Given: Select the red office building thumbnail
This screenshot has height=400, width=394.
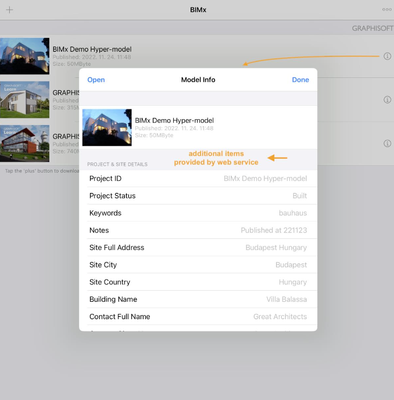Looking at the screenshot, I should click(x=24, y=143).
